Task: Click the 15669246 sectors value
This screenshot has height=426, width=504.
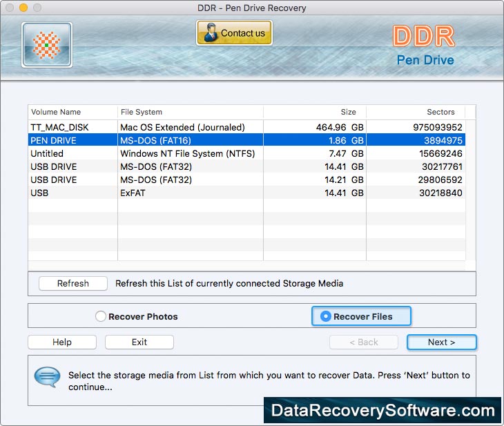Action: 440,153
